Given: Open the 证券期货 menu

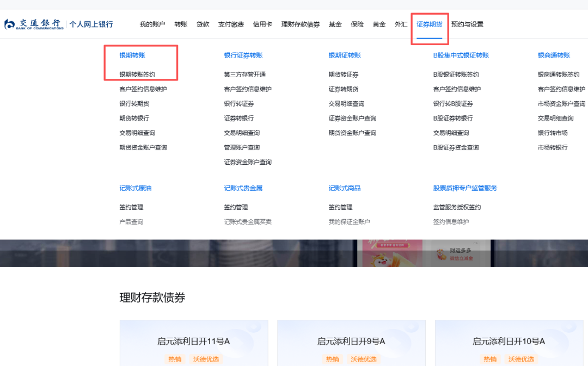Looking at the screenshot, I should pos(430,24).
